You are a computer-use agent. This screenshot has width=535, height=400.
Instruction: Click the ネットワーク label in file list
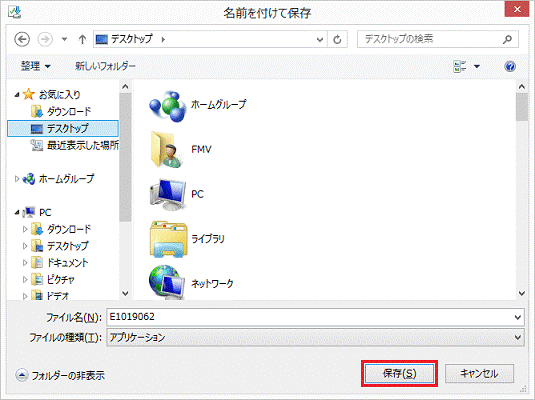212,283
